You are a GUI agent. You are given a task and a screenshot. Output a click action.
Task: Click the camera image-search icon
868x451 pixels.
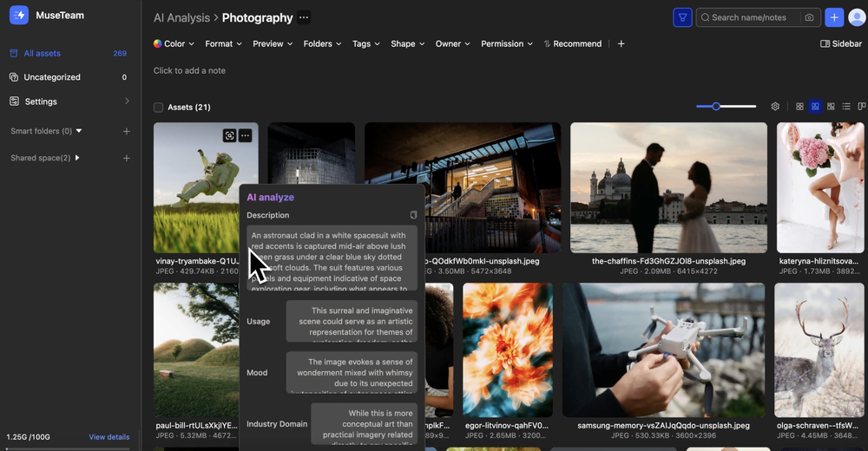[x=809, y=17]
